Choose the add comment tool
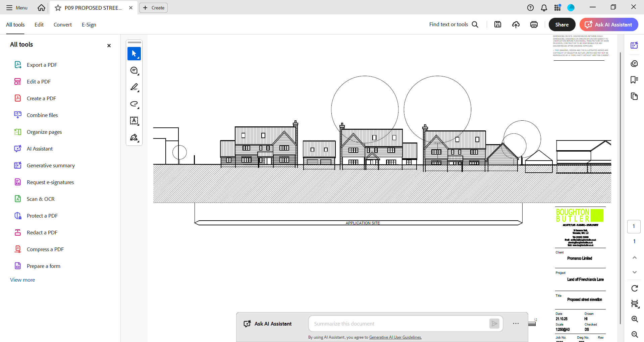644x342 pixels. 134,70
